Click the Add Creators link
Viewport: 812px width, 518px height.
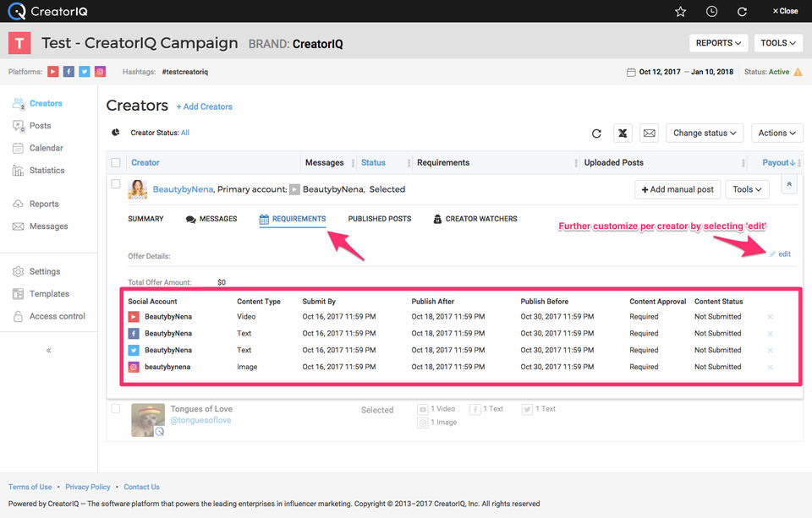(x=204, y=106)
